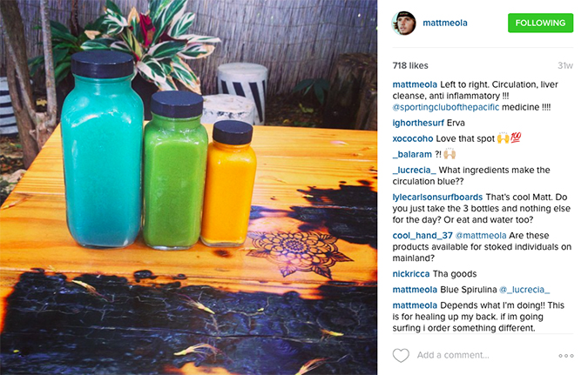Click the heart like icon
Image resolution: width=588 pixels, height=375 pixels.
401,355
